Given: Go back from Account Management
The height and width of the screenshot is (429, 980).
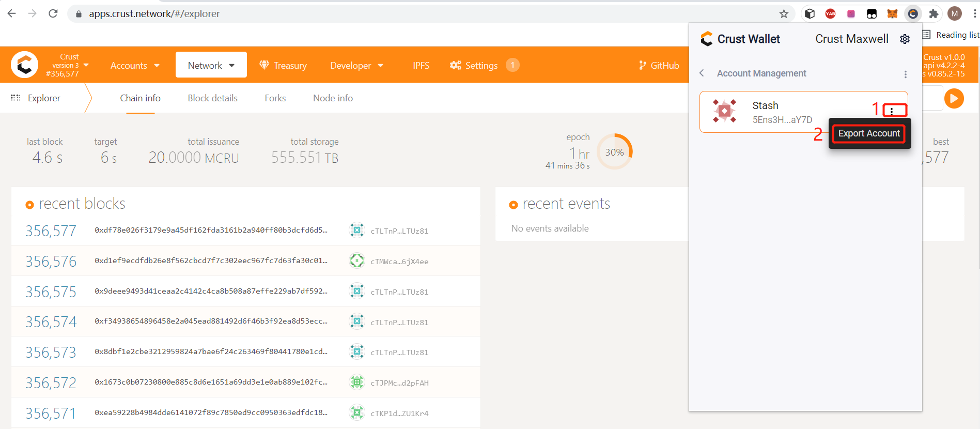Looking at the screenshot, I should (x=702, y=73).
